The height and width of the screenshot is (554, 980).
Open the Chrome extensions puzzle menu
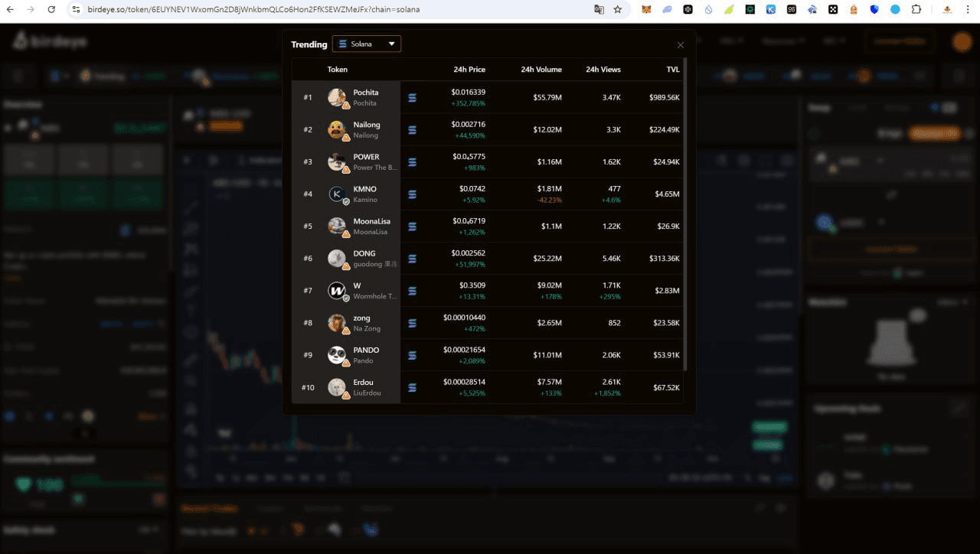[916, 9]
